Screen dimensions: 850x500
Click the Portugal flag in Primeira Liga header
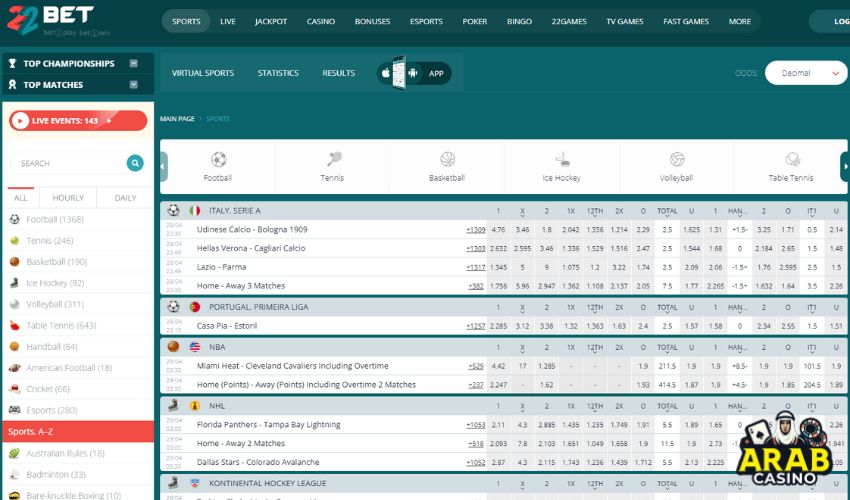click(195, 307)
